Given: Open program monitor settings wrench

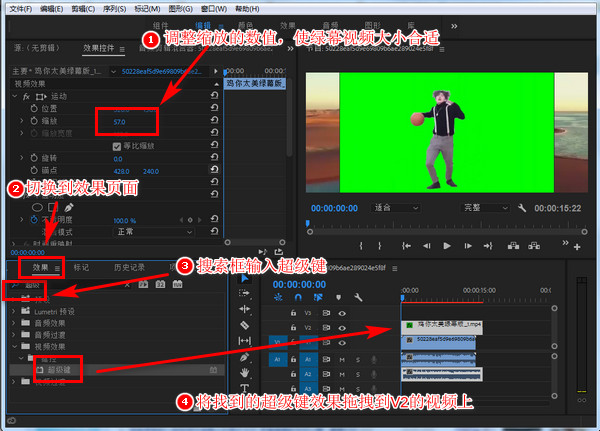Looking at the screenshot, I should pyautogui.click(x=522, y=208).
